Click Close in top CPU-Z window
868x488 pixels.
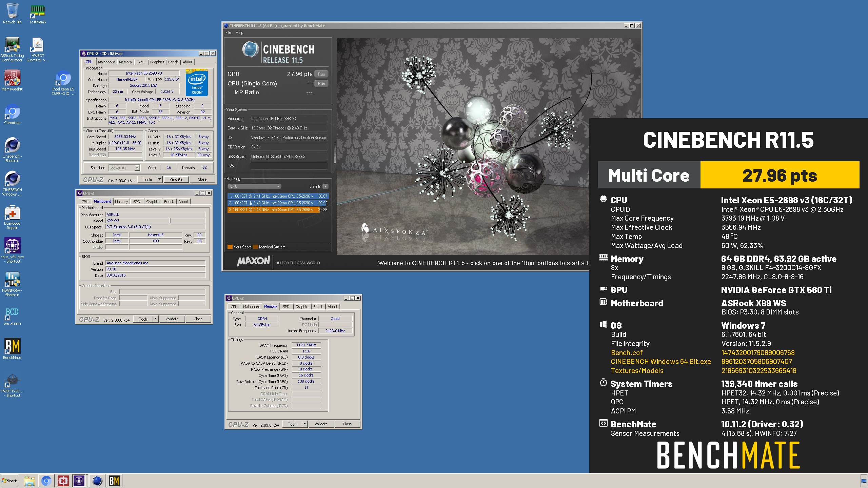pos(202,180)
